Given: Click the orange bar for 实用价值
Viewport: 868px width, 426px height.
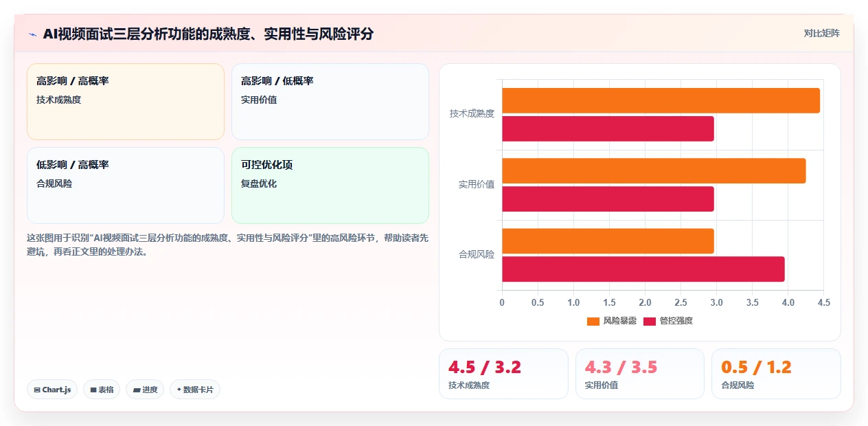Looking at the screenshot, I should tap(654, 170).
